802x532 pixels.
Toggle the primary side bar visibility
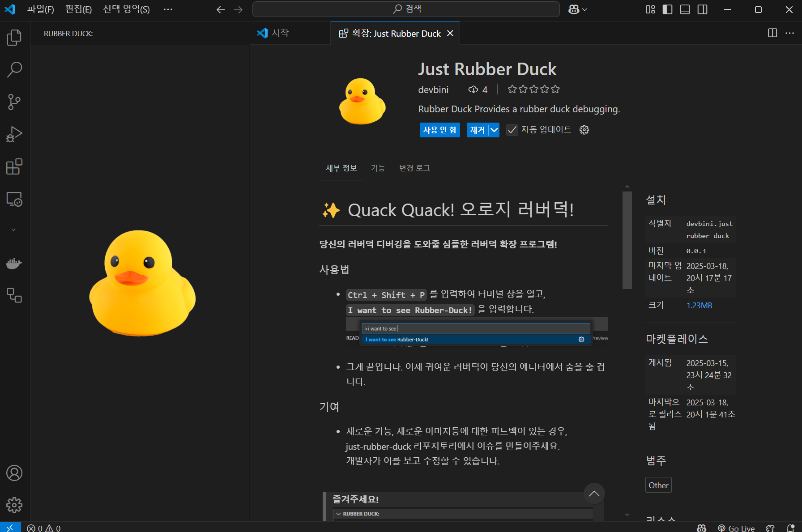[x=667, y=9]
